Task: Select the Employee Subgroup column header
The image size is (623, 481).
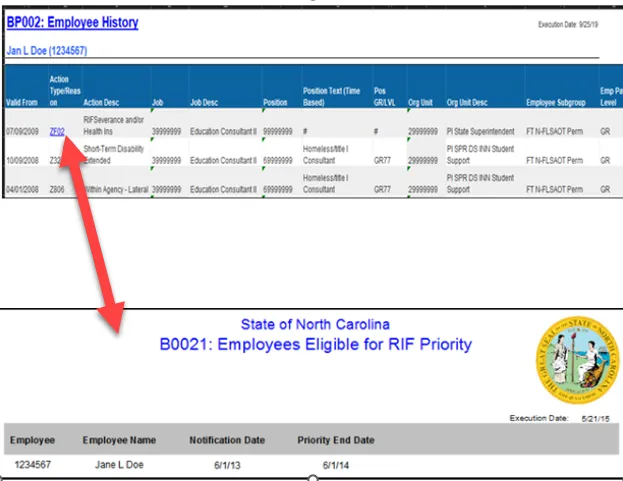Action: pyautogui.click(x=555, y=102)
